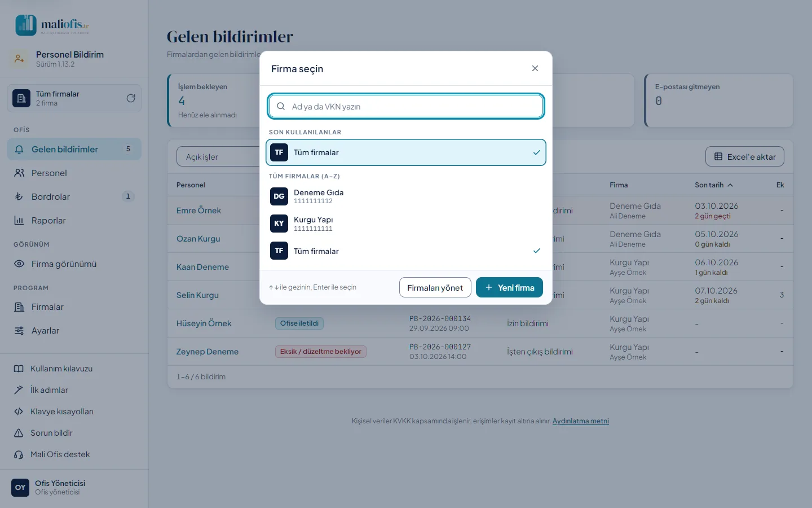Click the Mali Ofis destek headset icon
The height and width of the screenshot is (508, 812).
point(19,455)
